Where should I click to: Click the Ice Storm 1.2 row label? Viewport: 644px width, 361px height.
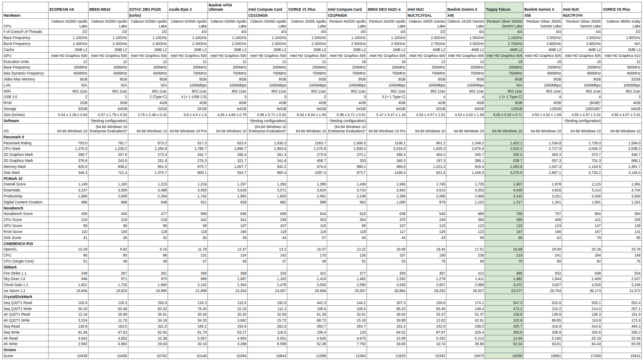15,291
